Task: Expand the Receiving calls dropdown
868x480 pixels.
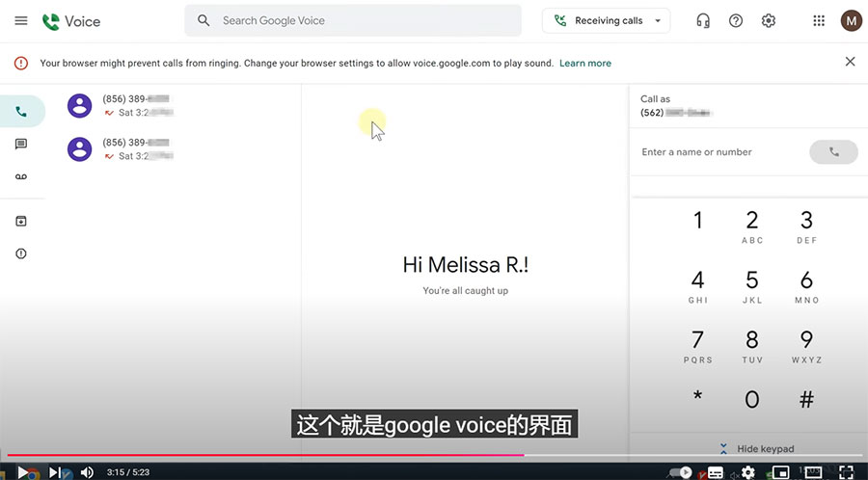Action: pos(607,21)
